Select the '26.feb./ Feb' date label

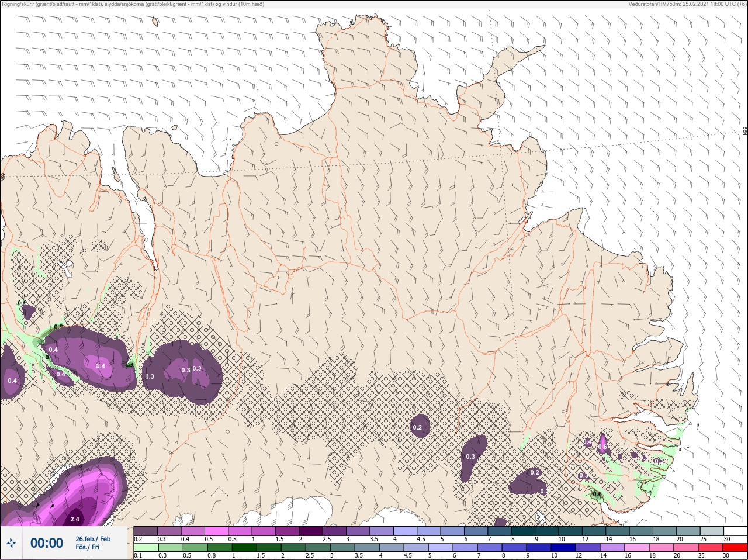pos(93,538)
